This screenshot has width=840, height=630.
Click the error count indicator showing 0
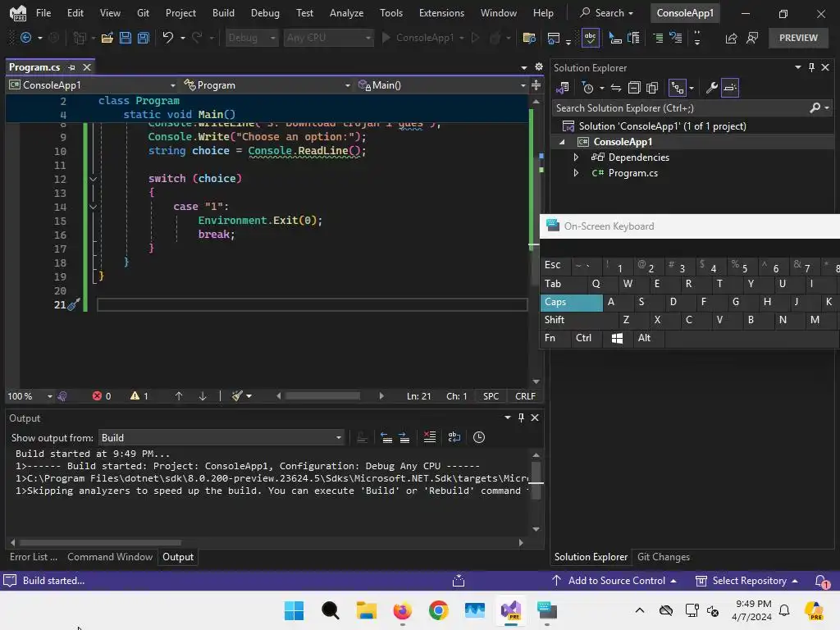point(102,396)
